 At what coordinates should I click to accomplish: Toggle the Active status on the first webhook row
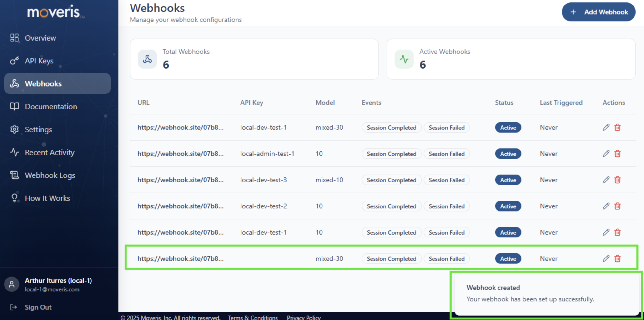click(508, 127)
